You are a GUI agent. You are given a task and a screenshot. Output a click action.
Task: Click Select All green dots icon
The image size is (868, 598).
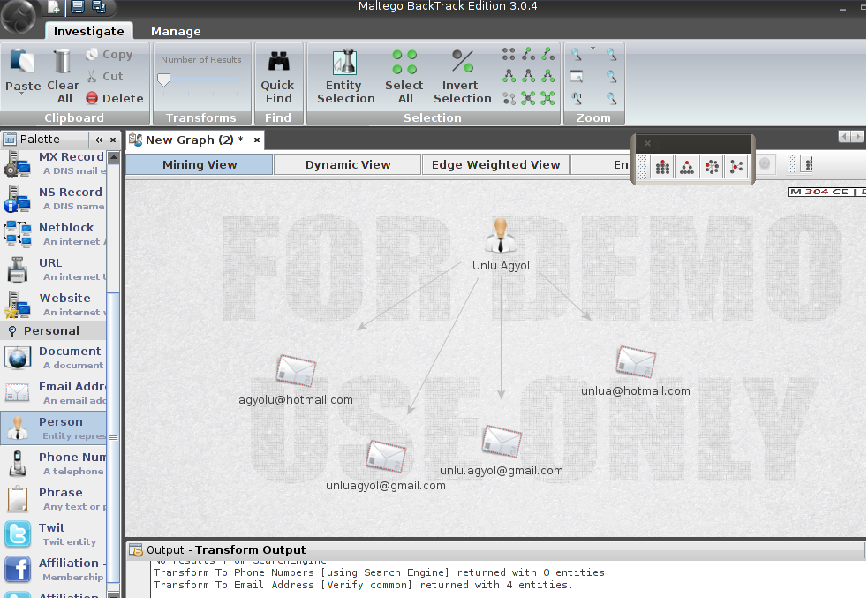404,77
